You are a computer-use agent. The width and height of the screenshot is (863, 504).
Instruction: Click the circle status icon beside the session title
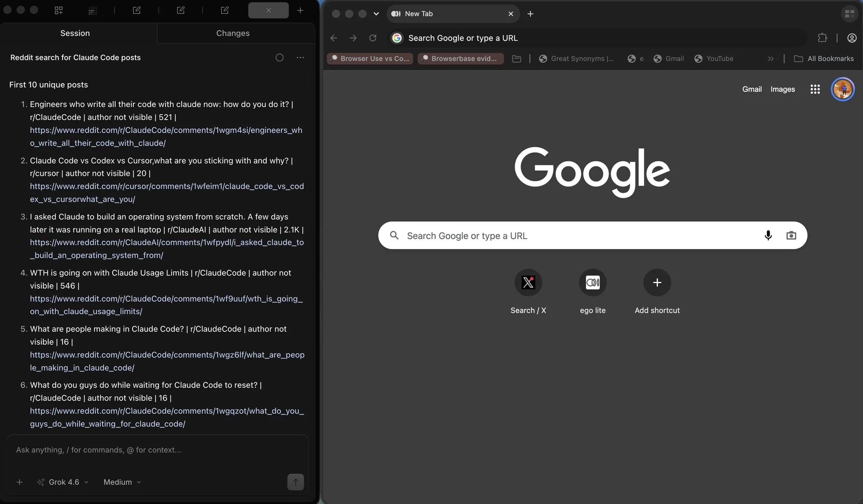(280, 57)
